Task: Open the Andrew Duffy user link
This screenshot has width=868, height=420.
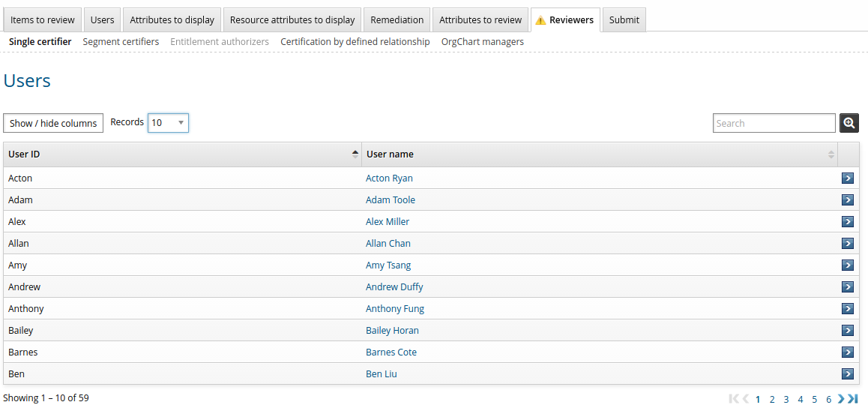Action: (394, 287)
